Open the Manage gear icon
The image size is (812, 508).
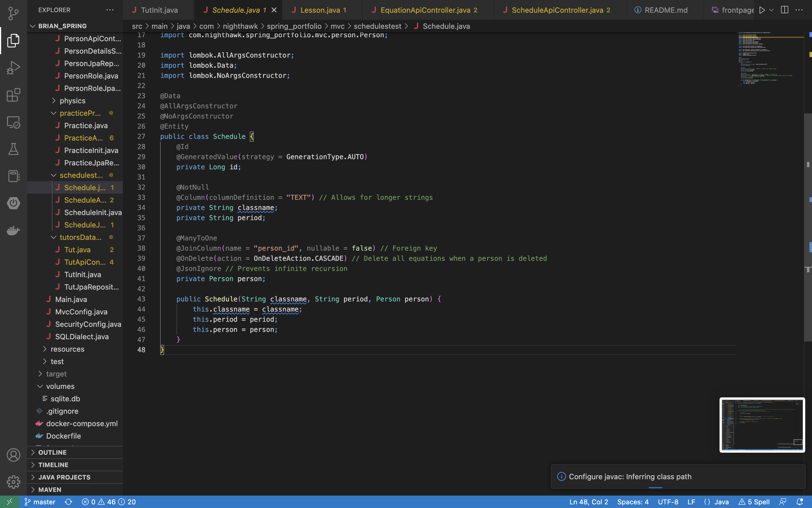pos(14,482)
